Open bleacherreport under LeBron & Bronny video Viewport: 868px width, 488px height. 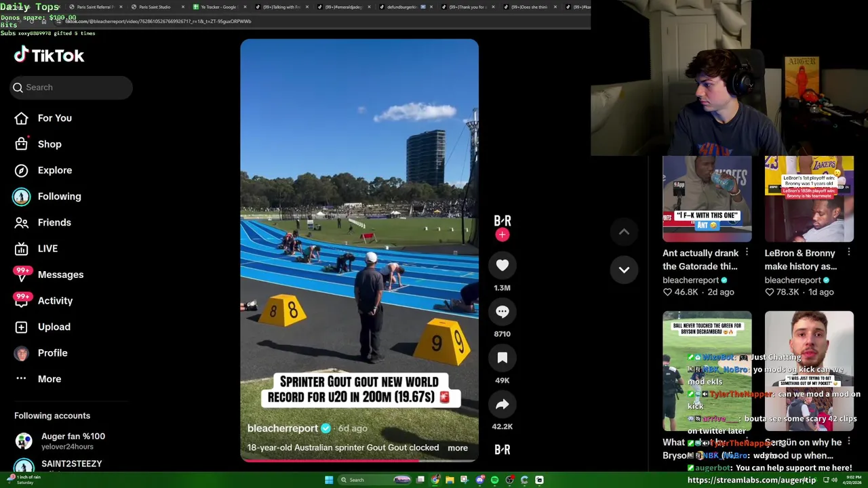pyautogui.click(x=793, y=280)
